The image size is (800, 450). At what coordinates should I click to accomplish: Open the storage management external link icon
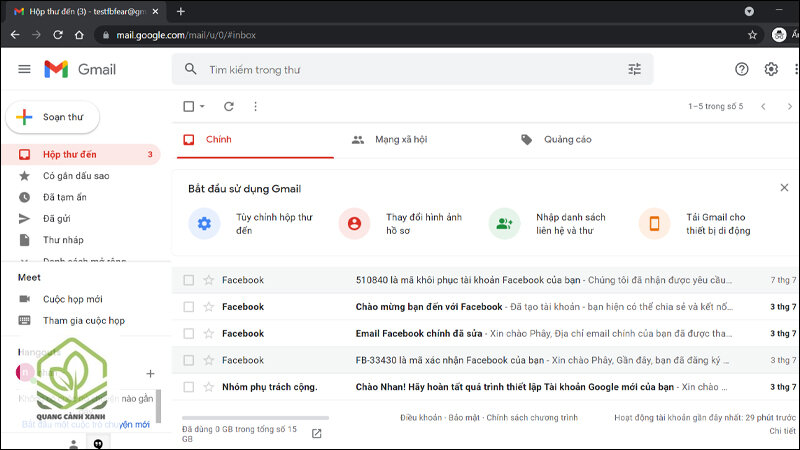(x=316, y=433)
